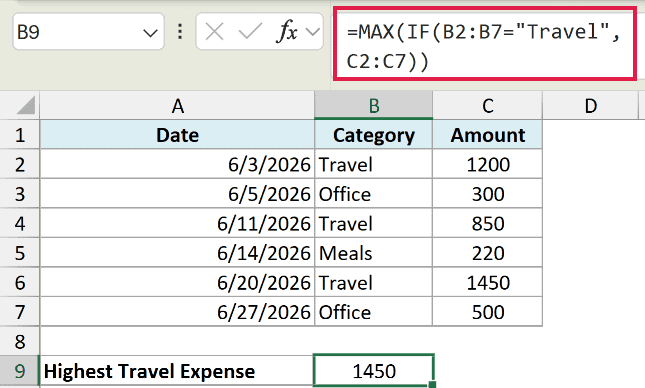The height and width of the screenshot is (388, 645).
Task: Select row 4 header
Action: (x=20, y=223)
